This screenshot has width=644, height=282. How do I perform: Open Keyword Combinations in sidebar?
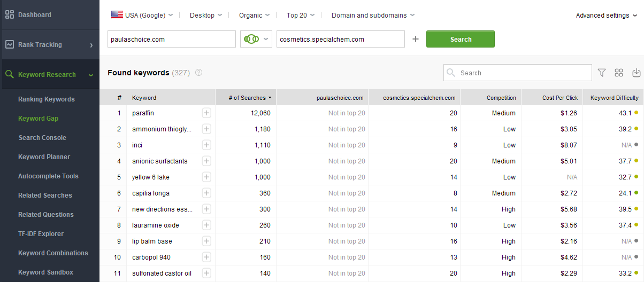[x=53, y=253]
